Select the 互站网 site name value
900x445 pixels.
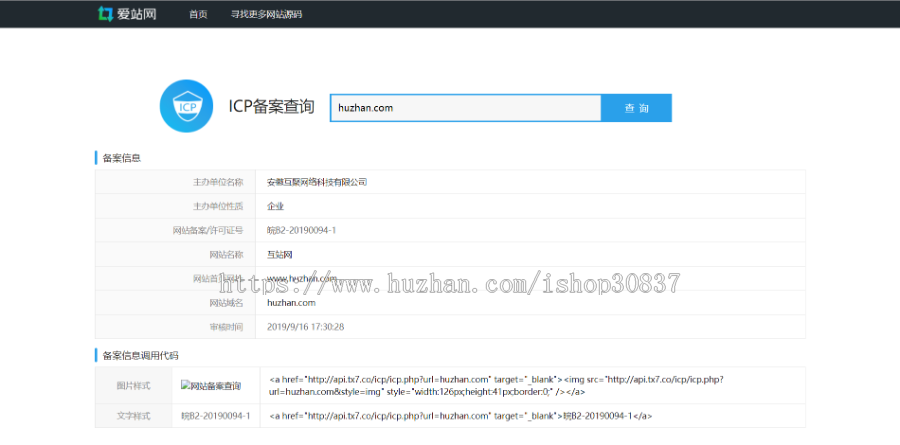click(x=280, y=254)
